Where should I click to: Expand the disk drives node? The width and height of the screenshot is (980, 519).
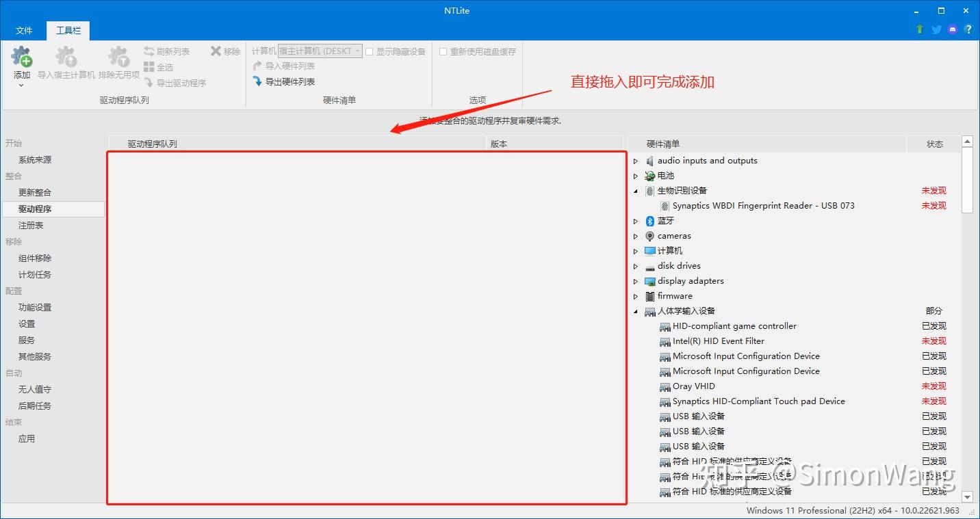click(636, 266)
